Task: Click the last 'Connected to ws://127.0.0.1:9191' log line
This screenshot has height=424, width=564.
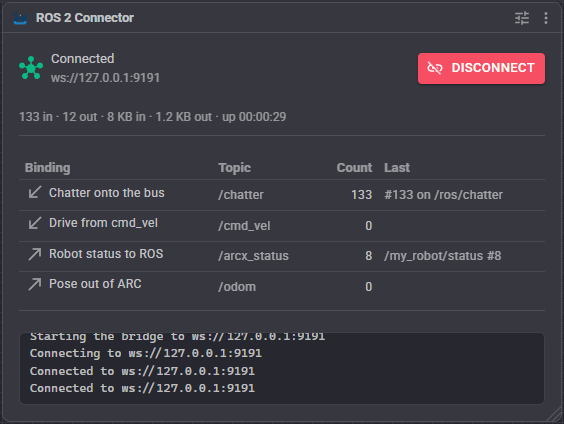Action: pyautogui.click(x=142, y=388)
